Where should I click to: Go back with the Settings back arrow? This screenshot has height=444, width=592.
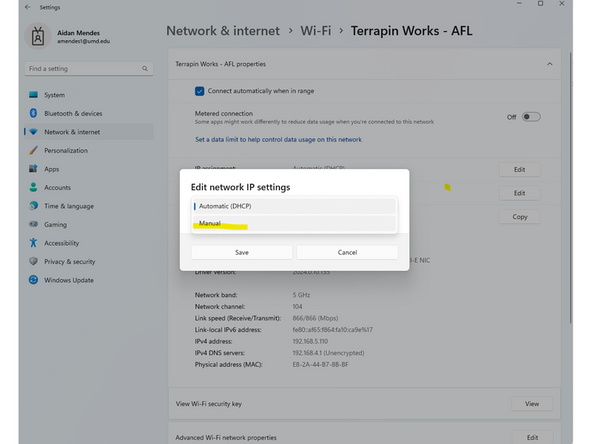tap(28, 7)
